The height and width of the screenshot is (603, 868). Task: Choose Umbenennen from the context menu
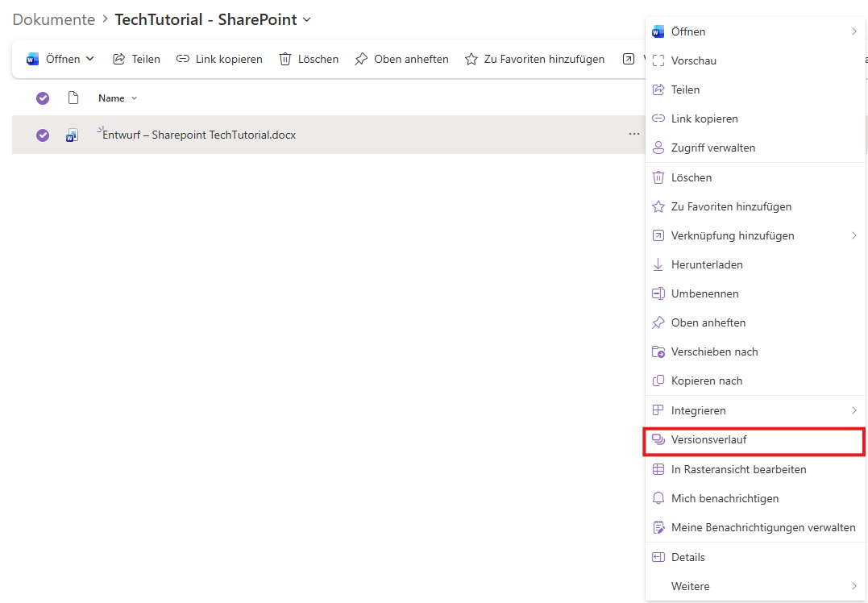coord(756,293)
